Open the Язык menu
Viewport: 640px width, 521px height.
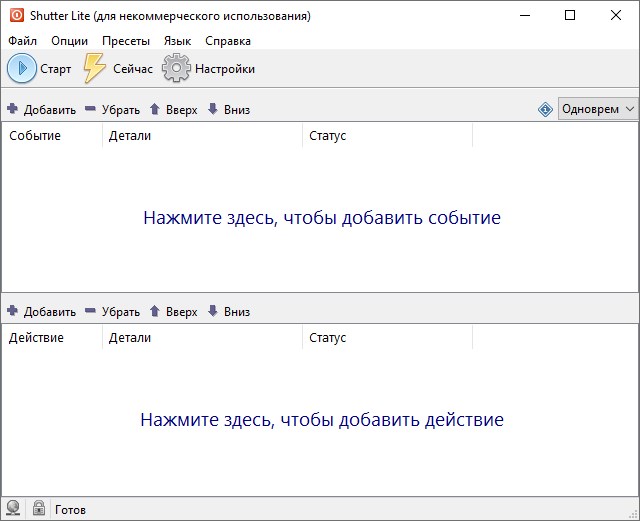177,41
